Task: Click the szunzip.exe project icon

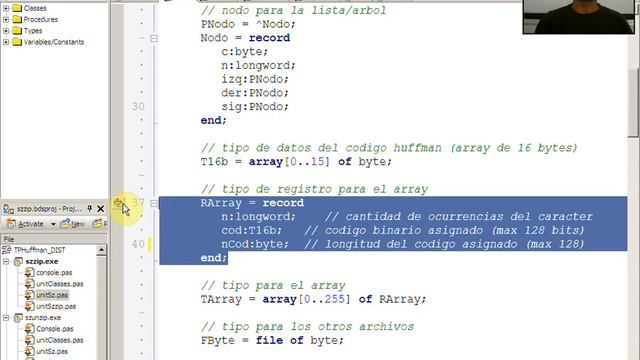Action: [18, 318]
